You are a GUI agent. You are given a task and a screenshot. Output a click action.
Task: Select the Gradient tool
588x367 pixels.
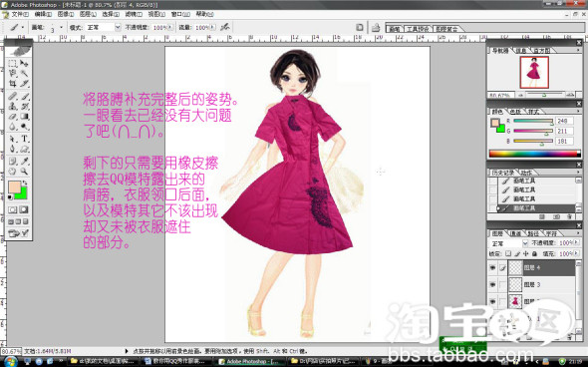[24, 117]
